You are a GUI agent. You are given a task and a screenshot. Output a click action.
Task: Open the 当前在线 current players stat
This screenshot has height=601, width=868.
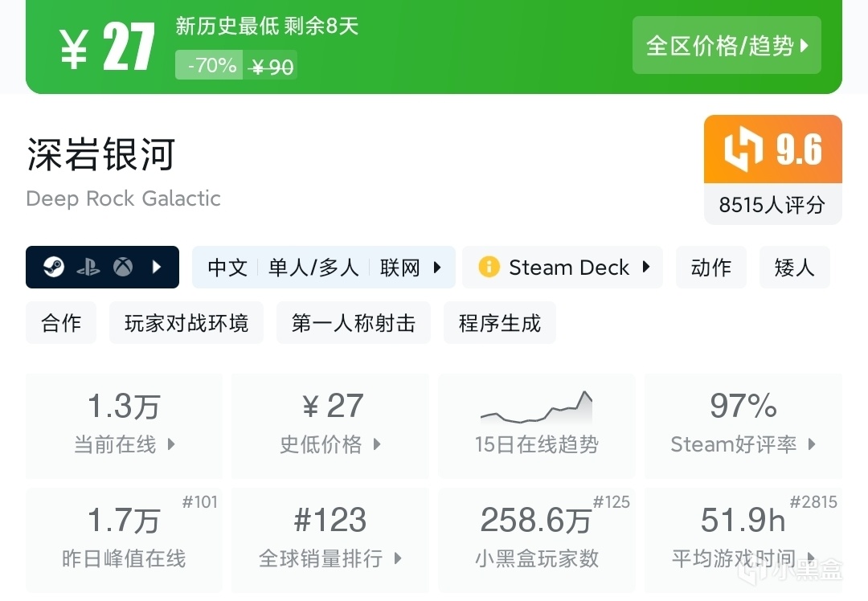(125, 425)
